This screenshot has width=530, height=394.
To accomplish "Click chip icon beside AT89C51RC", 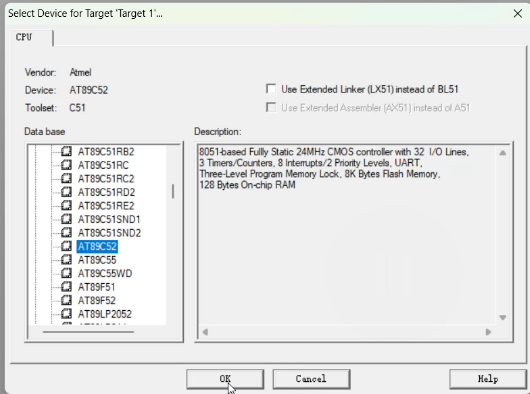I will 66,165.
